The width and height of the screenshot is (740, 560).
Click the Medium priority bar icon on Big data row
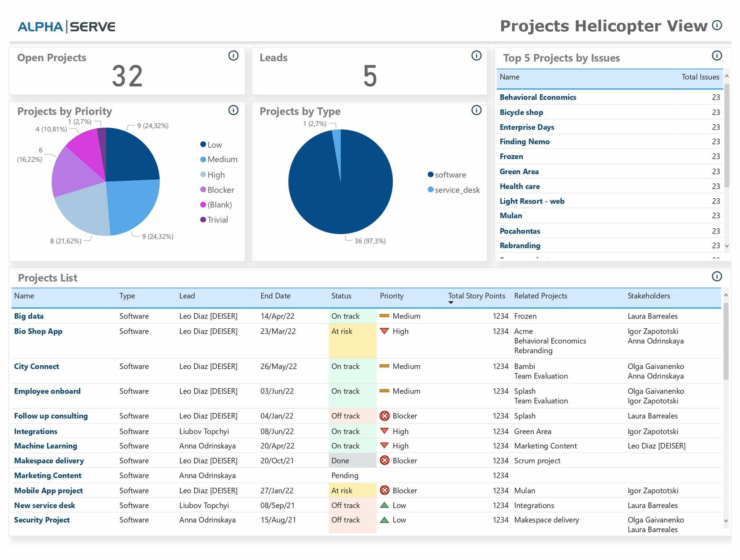coord(384,316)
